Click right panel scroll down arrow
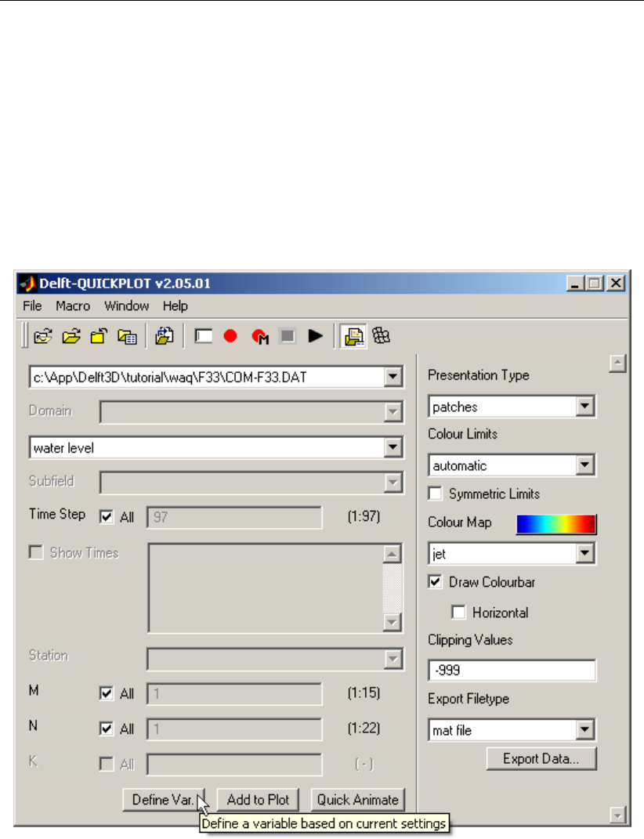The height and width of the screenshot is (839, 644). click(618, 815)
